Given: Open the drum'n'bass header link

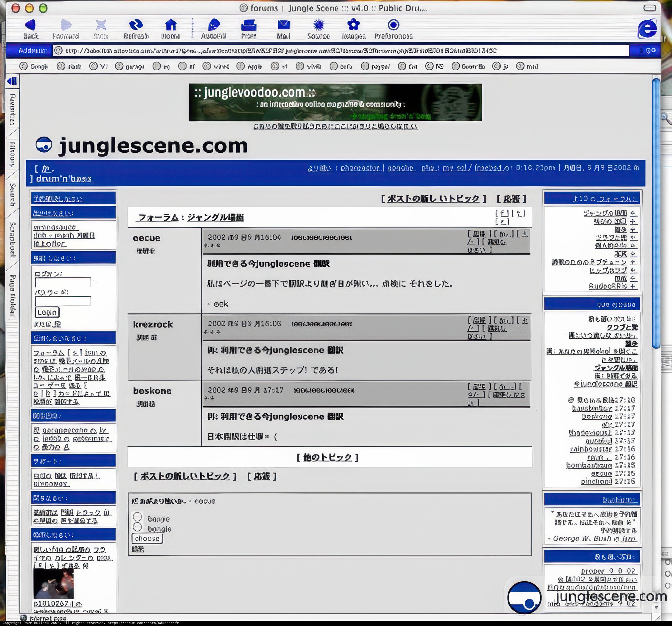Looking at the screenshot, I should click(x=64, y=179).
